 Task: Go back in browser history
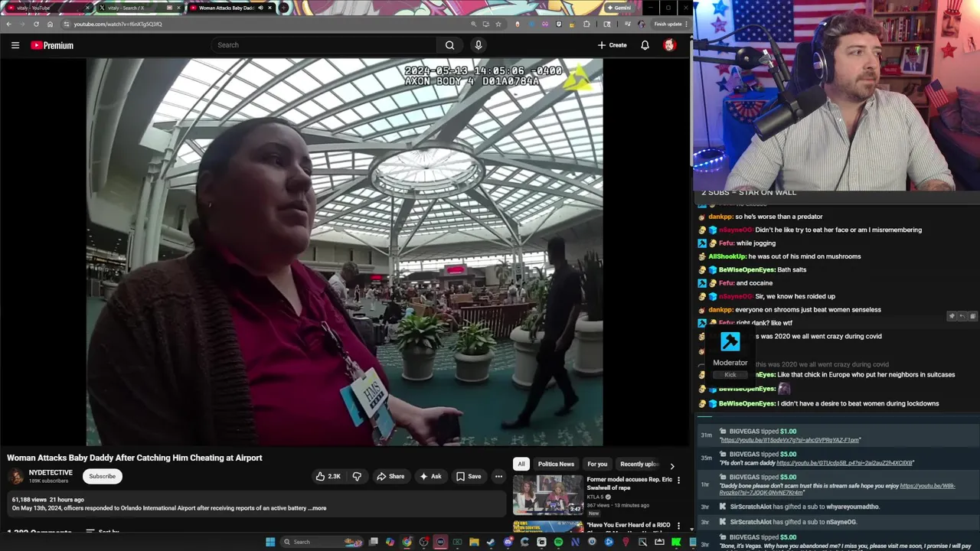[8, 24]
